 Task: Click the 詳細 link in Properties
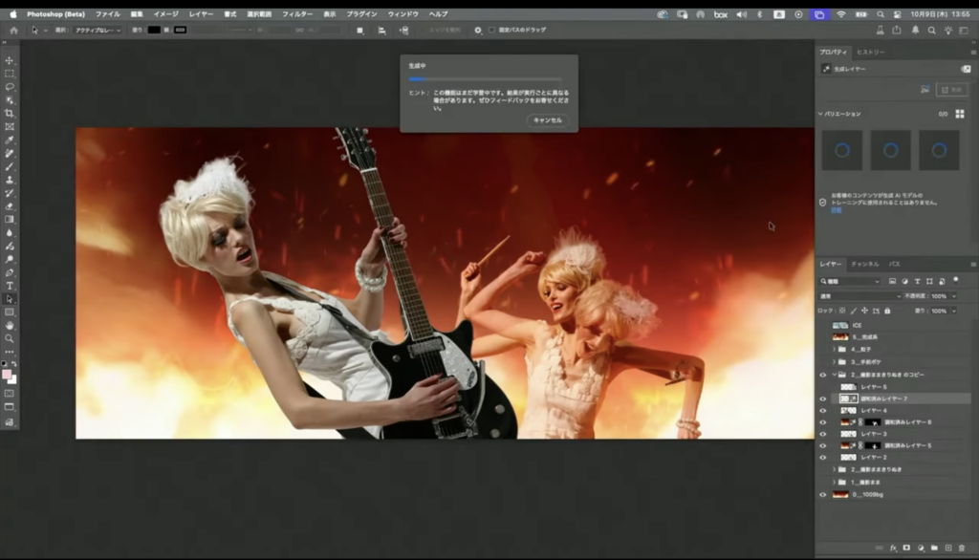point(835,209)
